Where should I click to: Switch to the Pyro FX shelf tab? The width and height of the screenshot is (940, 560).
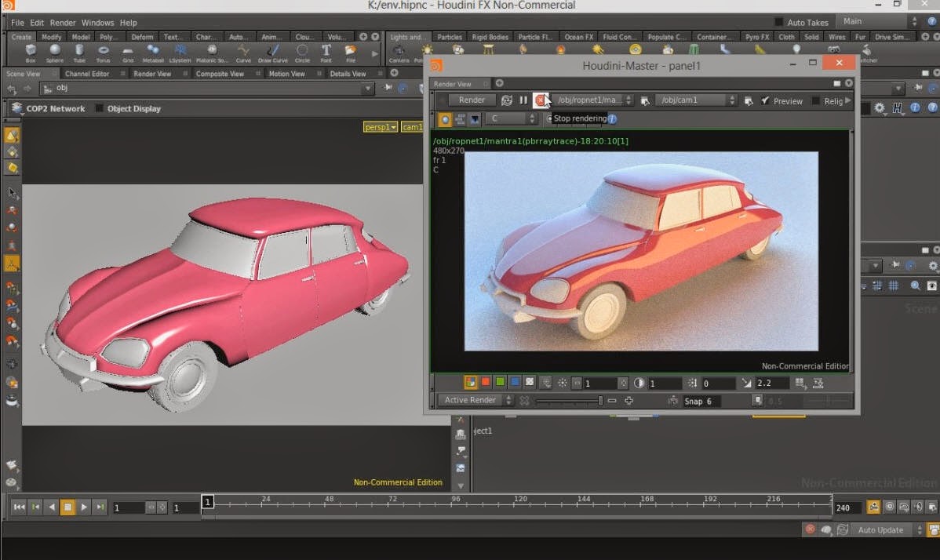758,36
